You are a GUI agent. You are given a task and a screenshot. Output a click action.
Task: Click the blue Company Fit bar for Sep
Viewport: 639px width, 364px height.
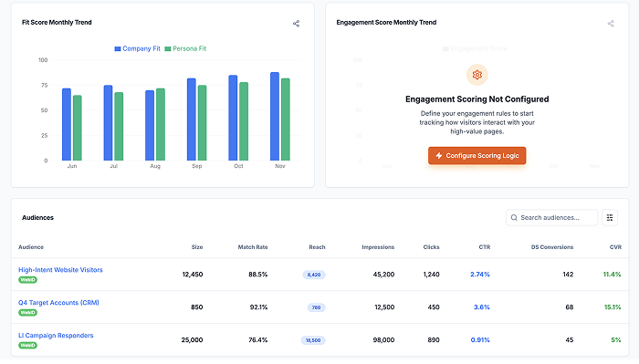(192, 120)
